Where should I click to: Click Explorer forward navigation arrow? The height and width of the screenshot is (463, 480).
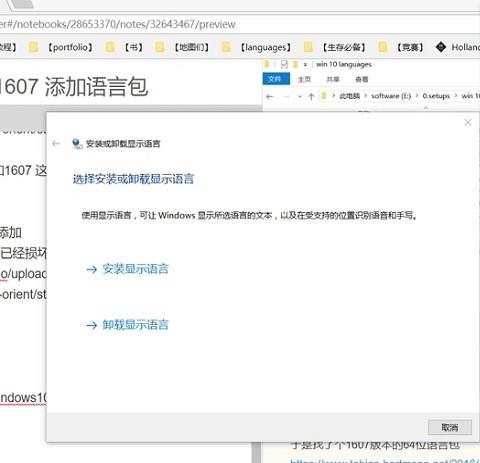pyautogui.click(x=286, y=96)
